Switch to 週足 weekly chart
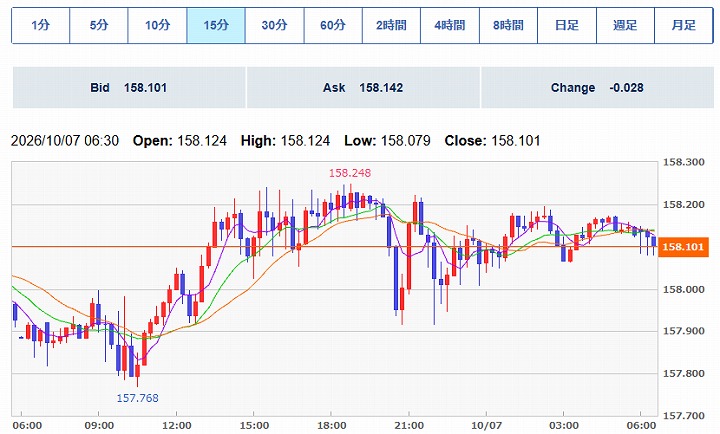Viewport: 720px width, 434px height. tap(625, 25)
